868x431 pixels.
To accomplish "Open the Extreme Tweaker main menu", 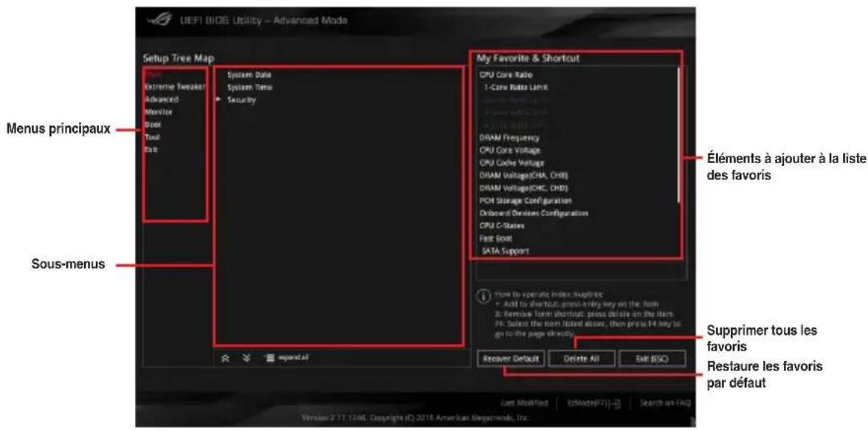I will coord(175,87).
